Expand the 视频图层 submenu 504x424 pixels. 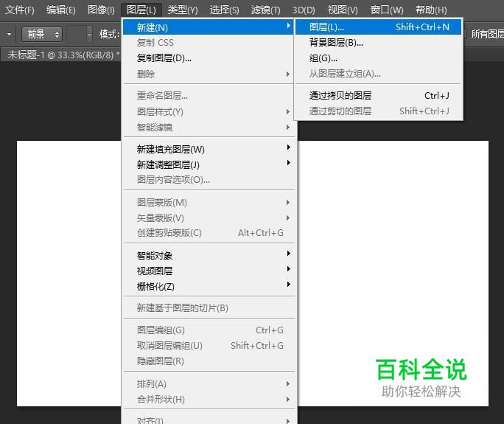tap(209, 271)
